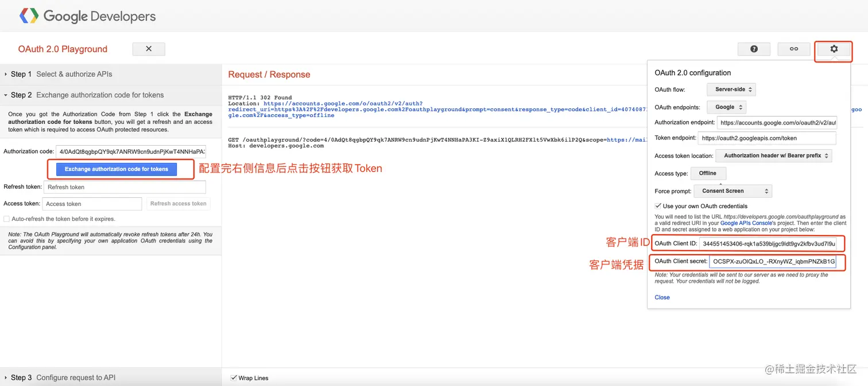Uncheck Use your own OAuth credentials
Viewport: 868px width, 386px height.
tap(658, 206)
